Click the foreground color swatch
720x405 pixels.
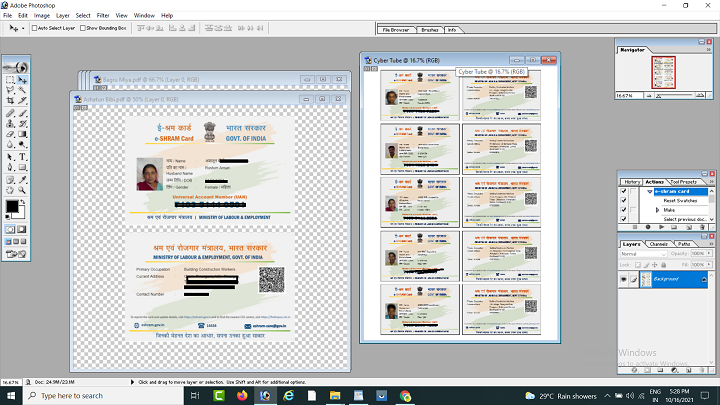click(12, 207)
